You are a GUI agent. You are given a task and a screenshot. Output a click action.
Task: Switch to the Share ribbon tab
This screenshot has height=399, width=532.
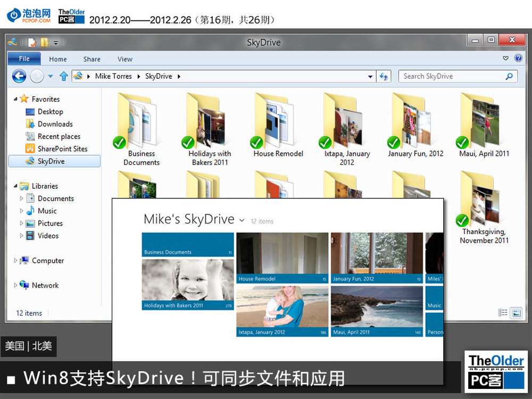click(x=92, y=59)
